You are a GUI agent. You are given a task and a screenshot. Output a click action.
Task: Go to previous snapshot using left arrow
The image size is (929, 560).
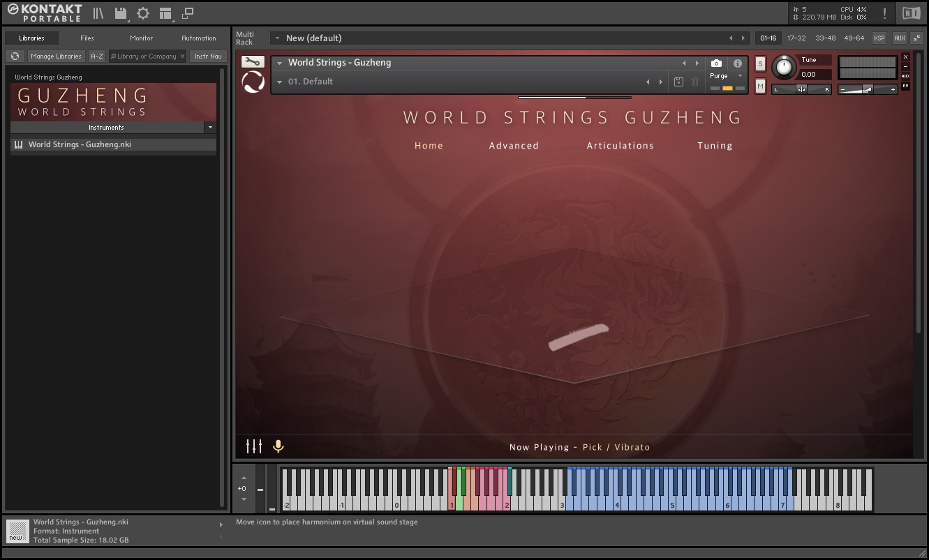(x=648, y=82)
